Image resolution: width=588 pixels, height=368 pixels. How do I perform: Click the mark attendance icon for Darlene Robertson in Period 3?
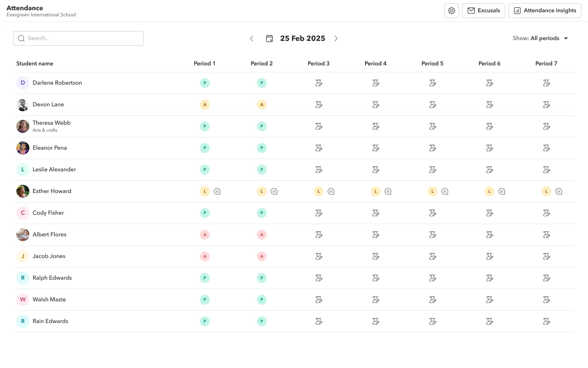pos(318,83)
